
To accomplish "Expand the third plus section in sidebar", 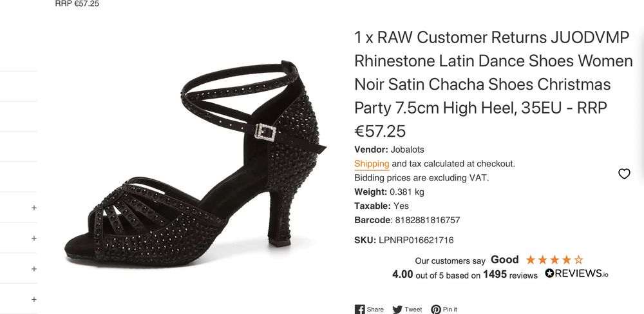I will tap(34, 269).
